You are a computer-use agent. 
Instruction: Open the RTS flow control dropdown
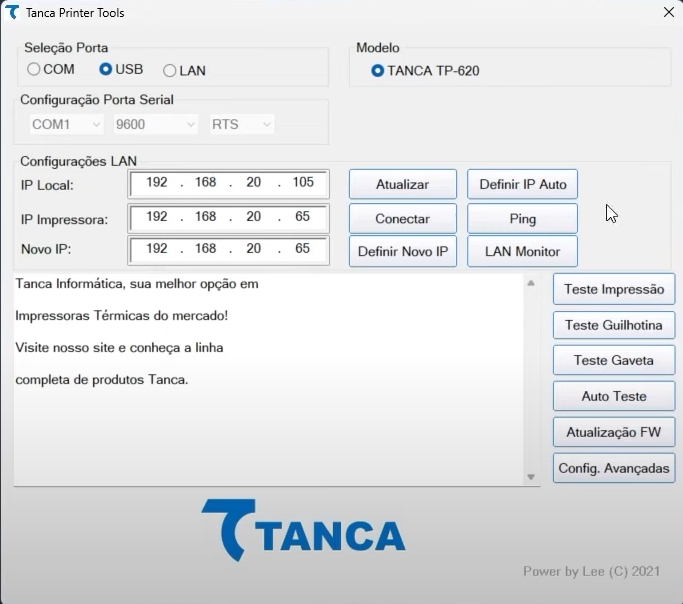(242, 125)
